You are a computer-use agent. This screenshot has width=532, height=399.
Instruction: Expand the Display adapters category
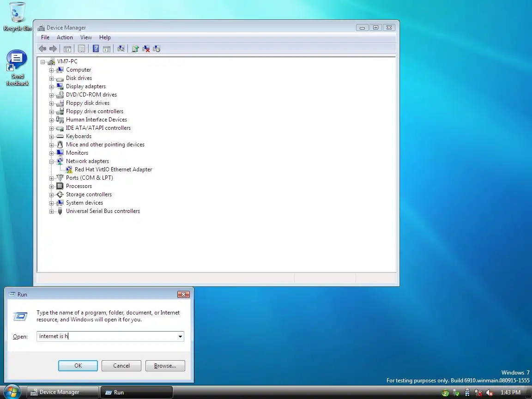(52, 87)
